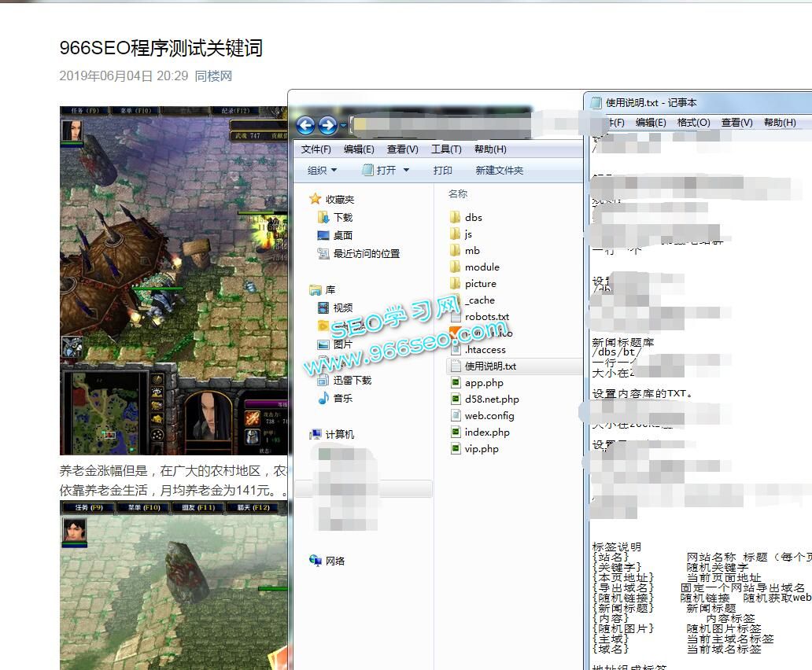Screen dimensions: 812x670
Task: Select the robots.txt file
Action: click(480, 317)
